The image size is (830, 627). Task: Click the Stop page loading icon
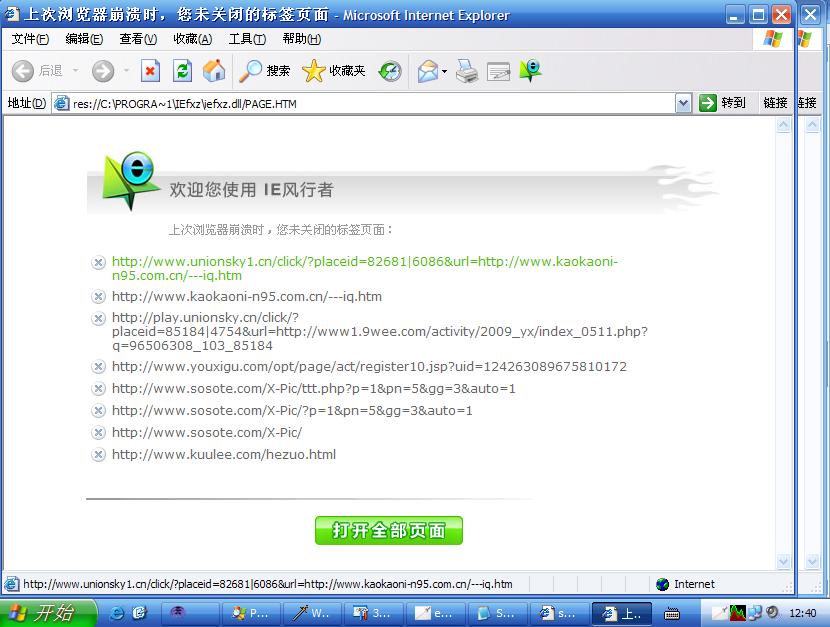point(150,71)
